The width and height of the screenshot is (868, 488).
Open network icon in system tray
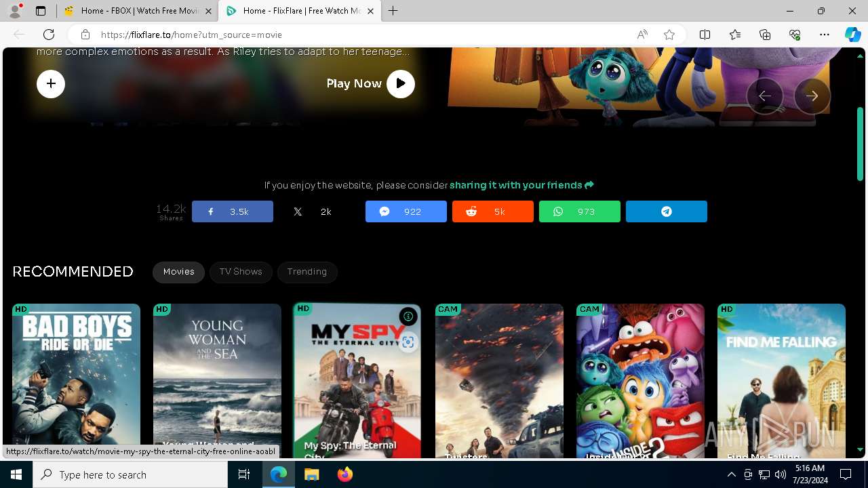pyautogui.click(x=764, y=474)
